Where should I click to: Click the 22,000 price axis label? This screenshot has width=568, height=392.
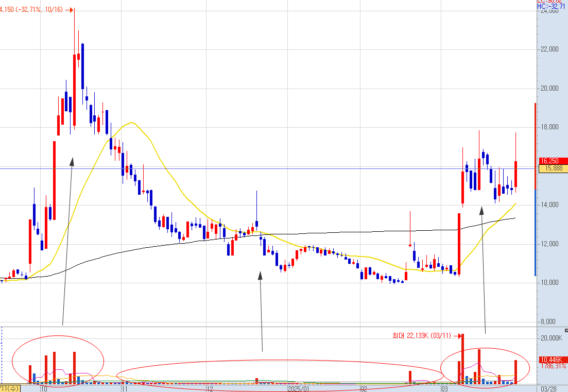tap(549, 49)
